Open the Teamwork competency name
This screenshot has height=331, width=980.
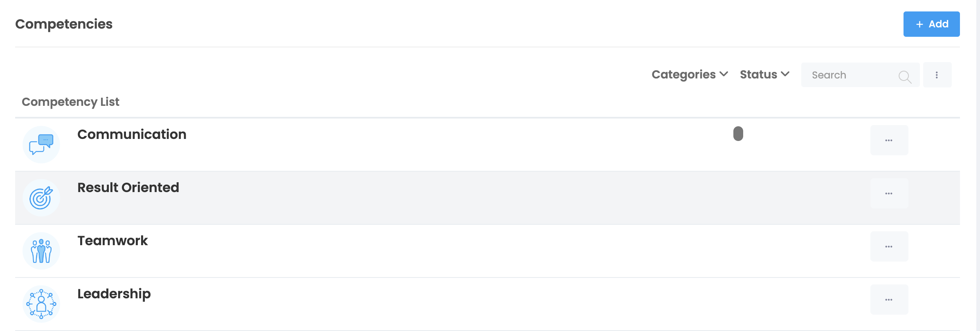[x=112, y=241]
